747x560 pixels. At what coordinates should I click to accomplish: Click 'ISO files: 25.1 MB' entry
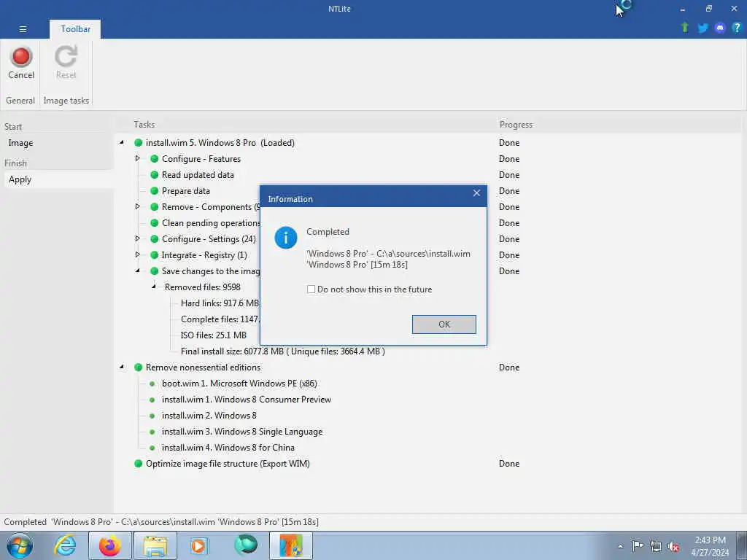[x=214, y=335]
